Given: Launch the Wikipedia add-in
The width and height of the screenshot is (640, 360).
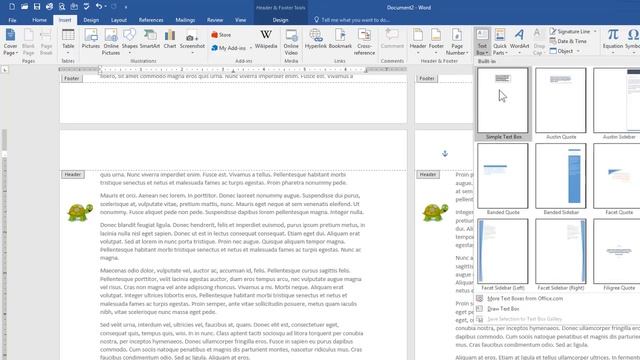Looking at the screenshot, I should click(x=266, y=39).
